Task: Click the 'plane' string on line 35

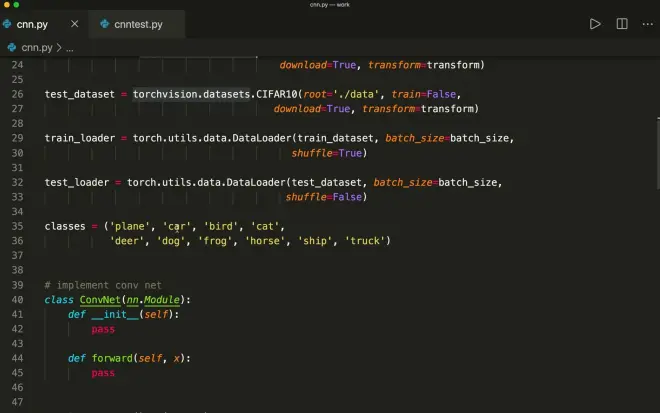Action: click(x=130, y=226)
